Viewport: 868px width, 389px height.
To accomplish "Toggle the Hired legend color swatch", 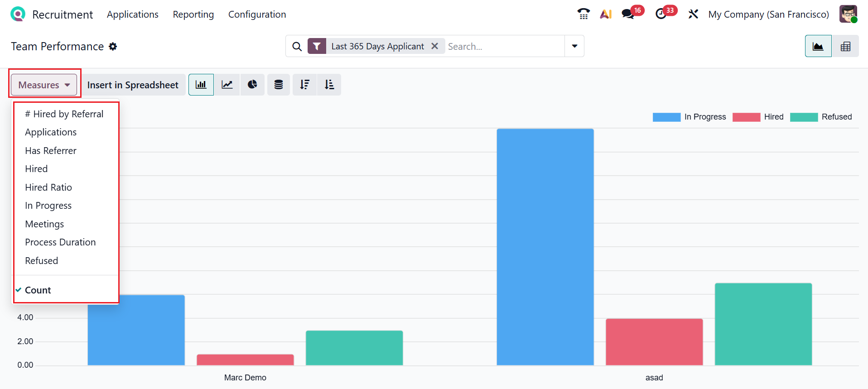I will click(746, 117).
